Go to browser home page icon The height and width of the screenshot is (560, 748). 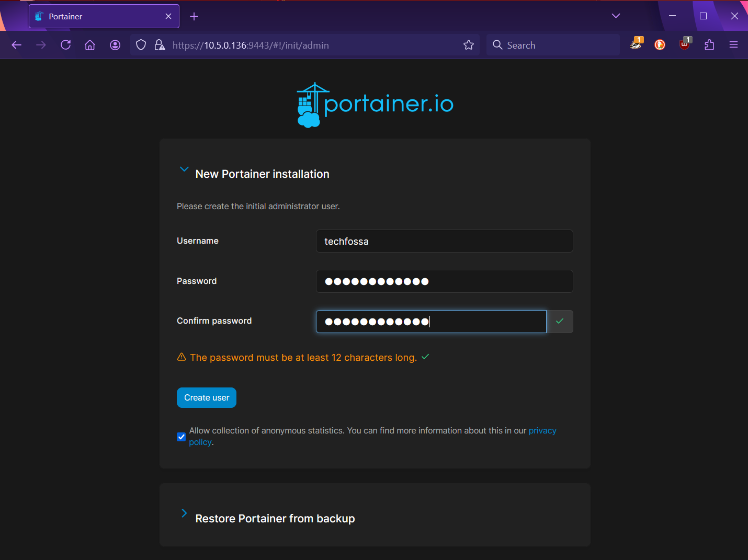click(x=90, y=45)
